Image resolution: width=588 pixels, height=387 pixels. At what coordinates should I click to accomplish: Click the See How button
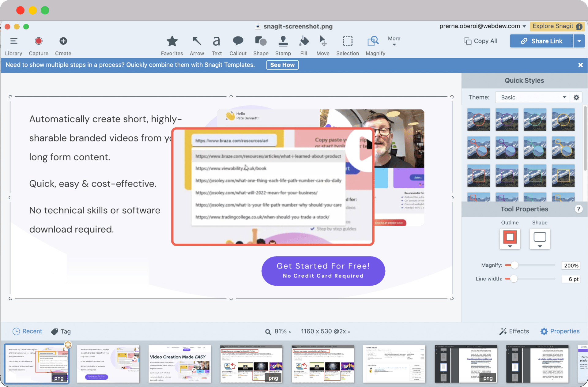(x=282, y=65)
